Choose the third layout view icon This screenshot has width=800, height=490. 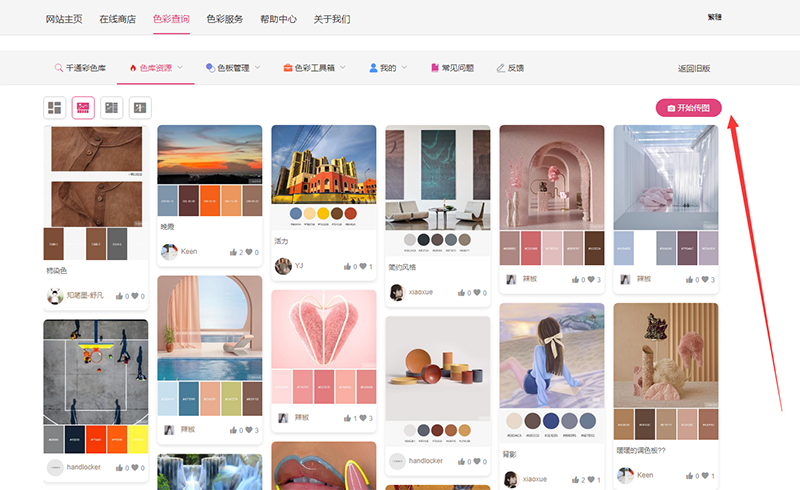tap(112, 107)
